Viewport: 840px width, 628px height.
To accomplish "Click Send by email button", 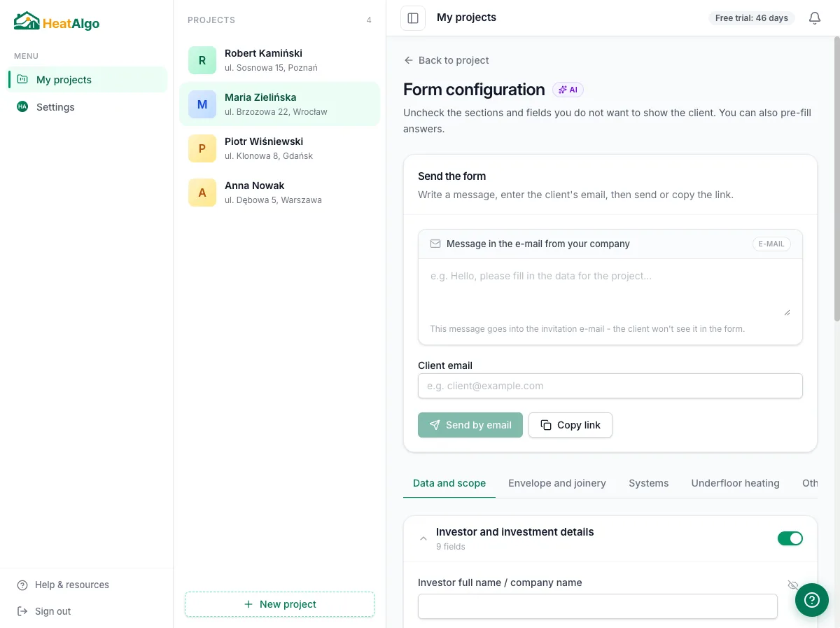I will click(x=470, y=425).
